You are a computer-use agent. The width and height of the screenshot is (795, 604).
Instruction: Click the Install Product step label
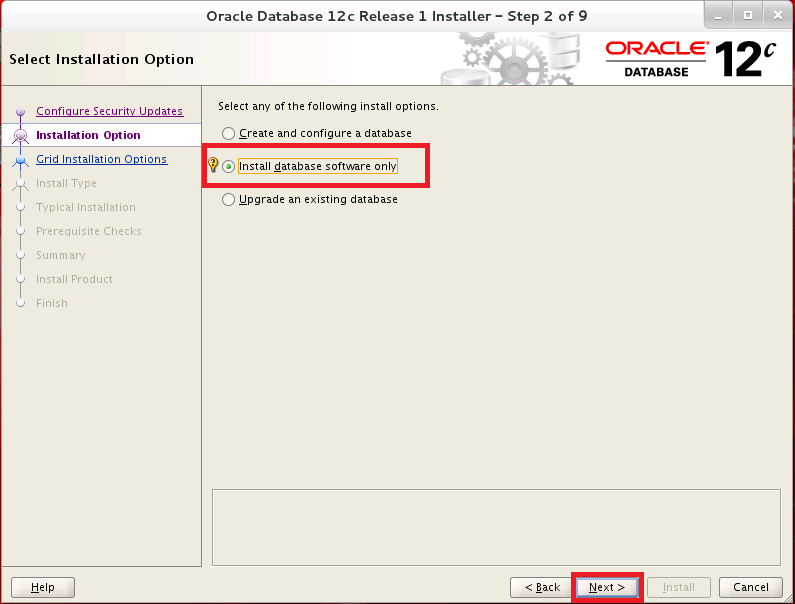[x=74, y=279]
